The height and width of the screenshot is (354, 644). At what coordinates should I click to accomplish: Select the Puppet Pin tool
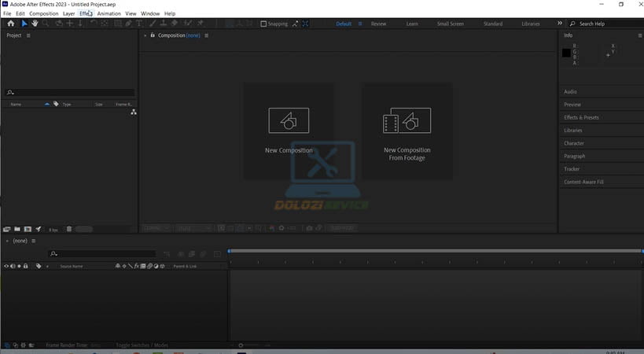[x=201, y=24]
